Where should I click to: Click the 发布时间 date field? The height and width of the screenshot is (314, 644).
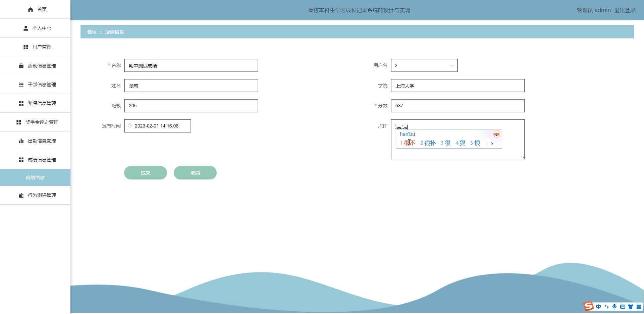click(x=158, y=126)
